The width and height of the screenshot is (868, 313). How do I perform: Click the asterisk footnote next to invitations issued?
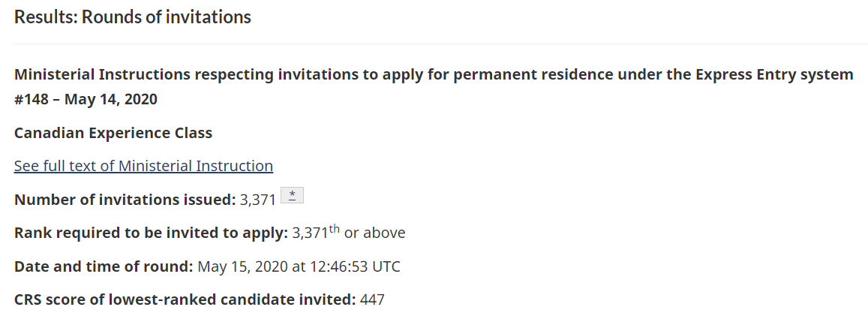292,196
